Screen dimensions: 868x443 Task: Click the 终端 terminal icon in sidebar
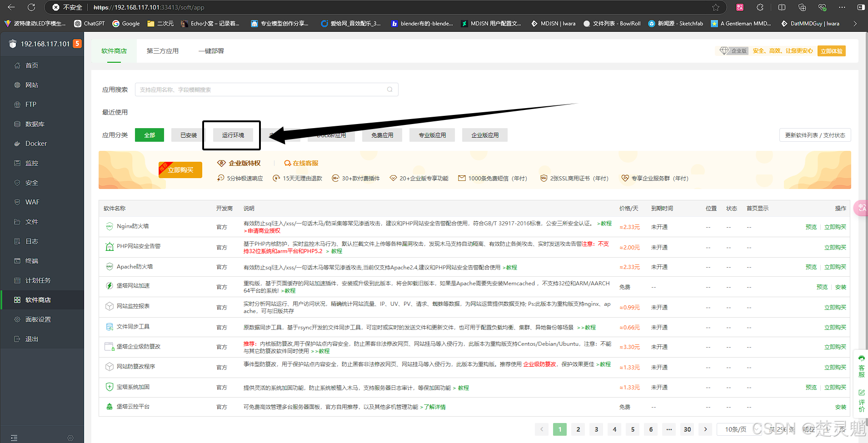[x=17, y=261]
